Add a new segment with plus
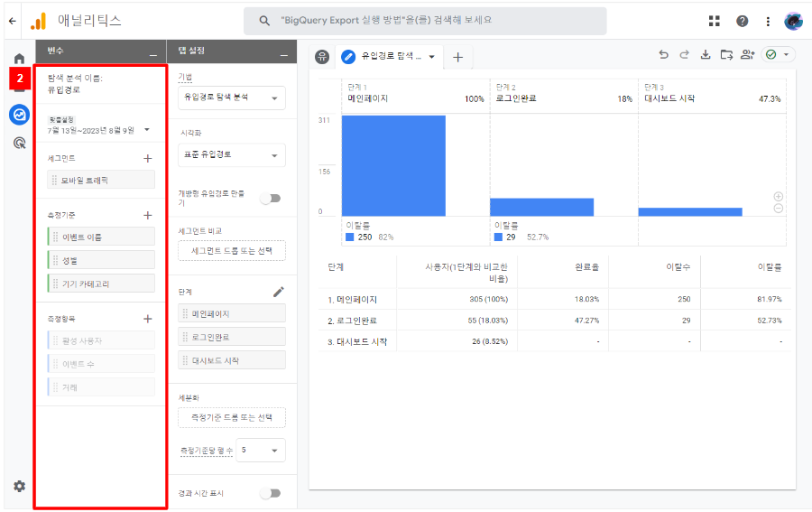 coord(148,159)
